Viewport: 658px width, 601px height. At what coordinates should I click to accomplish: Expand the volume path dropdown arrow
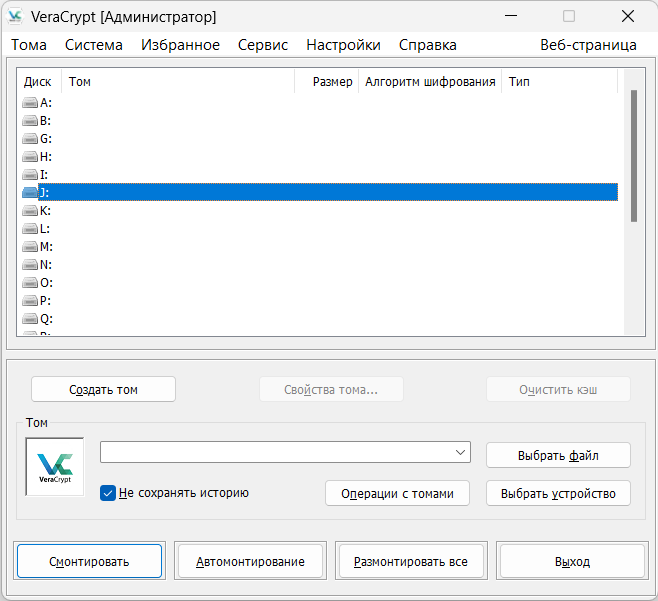(x=460, y=452)
